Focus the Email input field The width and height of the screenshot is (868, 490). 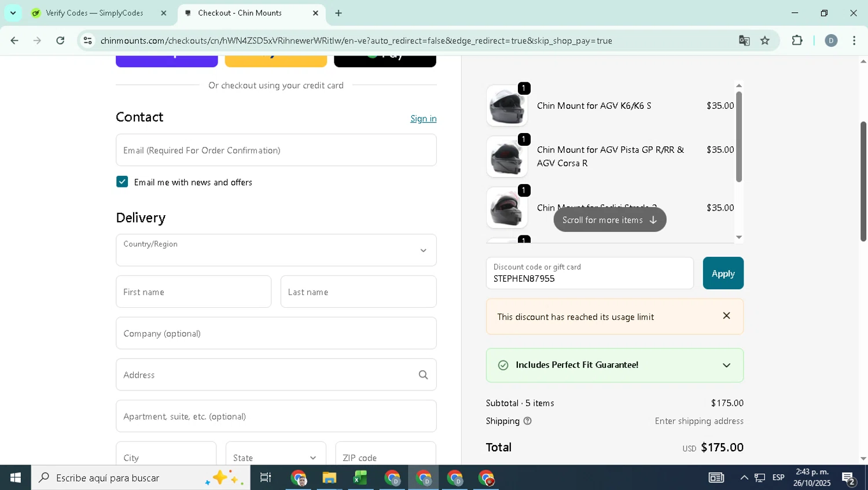[276, 150]
